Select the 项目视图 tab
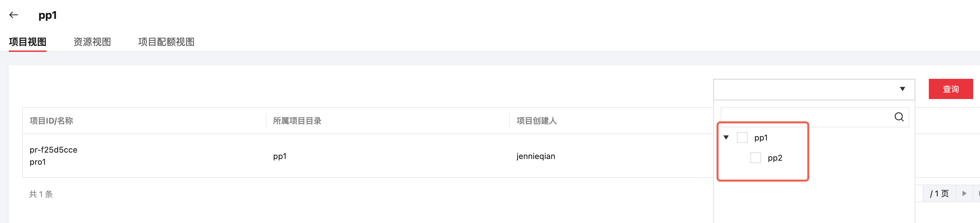Viewport: 980px width, 223px height. (27, 42)
